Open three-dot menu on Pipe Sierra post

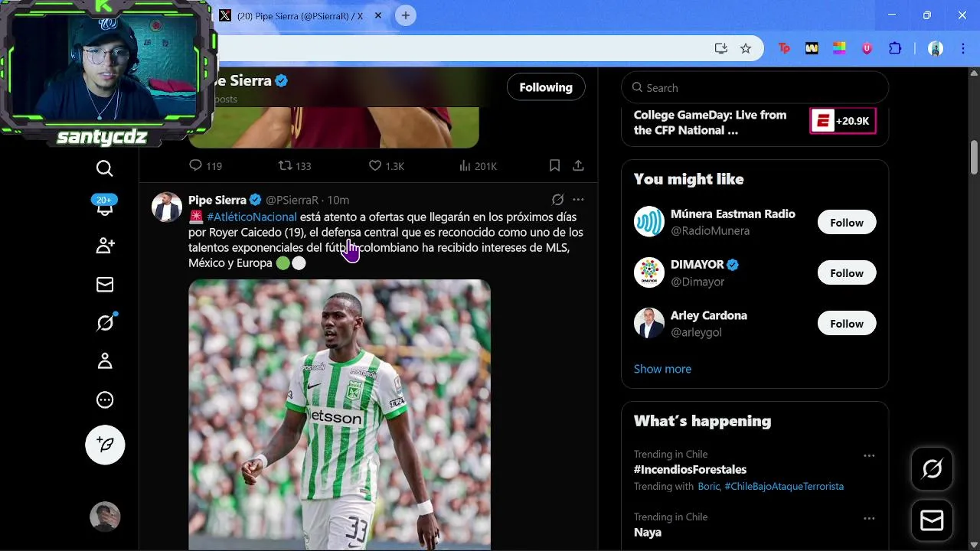[x=578, y=200]
